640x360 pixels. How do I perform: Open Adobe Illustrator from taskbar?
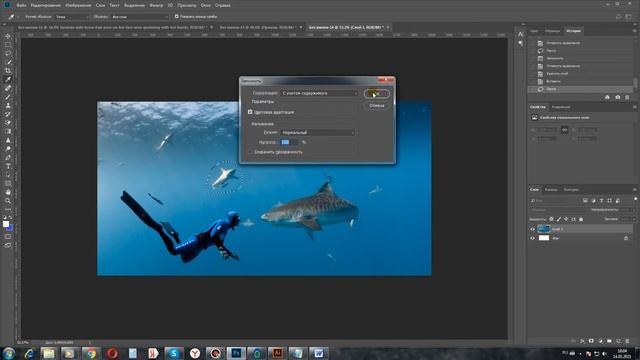pyautogui.click(x=277, y=353)
